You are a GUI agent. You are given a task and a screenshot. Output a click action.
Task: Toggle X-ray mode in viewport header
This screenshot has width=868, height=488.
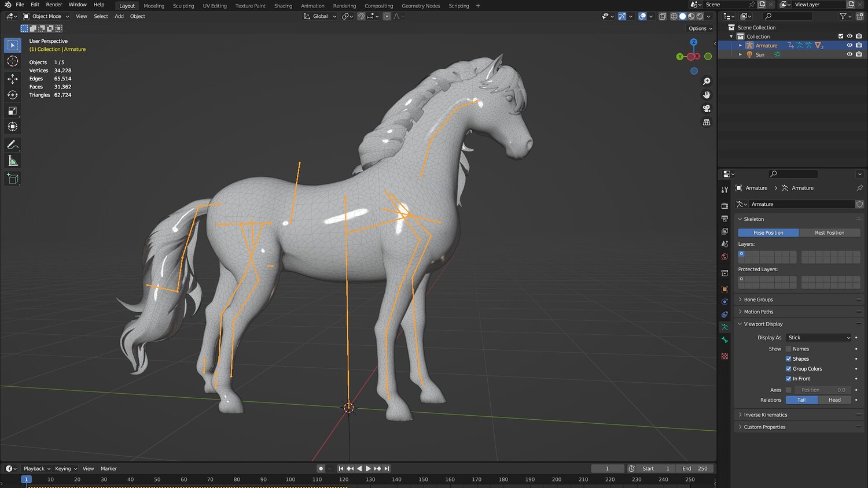[x=663, y=16]
